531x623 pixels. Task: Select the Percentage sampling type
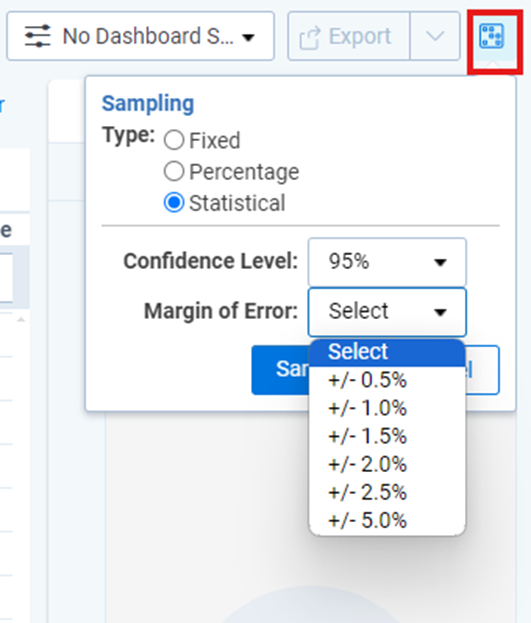point(174,171)
